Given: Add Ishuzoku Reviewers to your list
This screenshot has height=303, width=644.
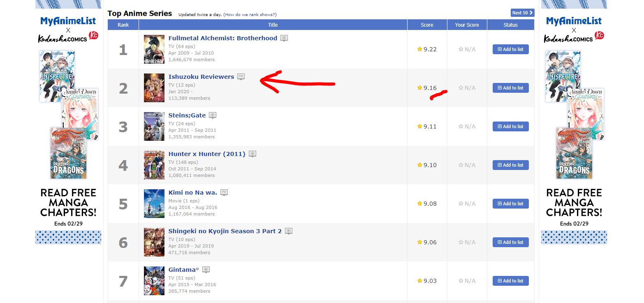Looking at the screenshot, I should click(x=510, y=88).
